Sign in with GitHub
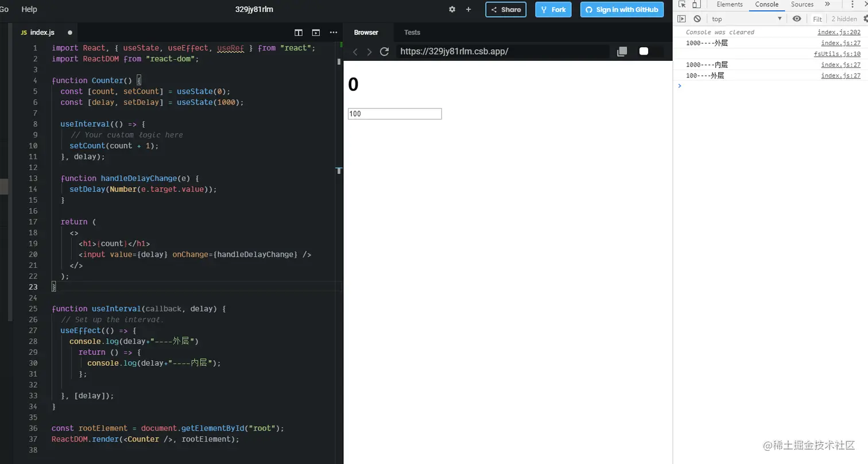Image resolution: width=868 pixels, height=464 pixels. pyautogui.click(x=622, y=9)
